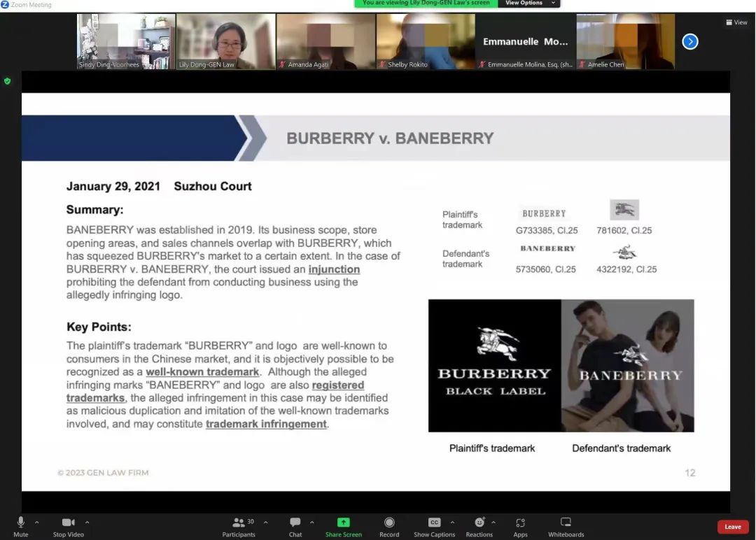Turn on Show Captions

pyautogui.click(x=435, y=526)
